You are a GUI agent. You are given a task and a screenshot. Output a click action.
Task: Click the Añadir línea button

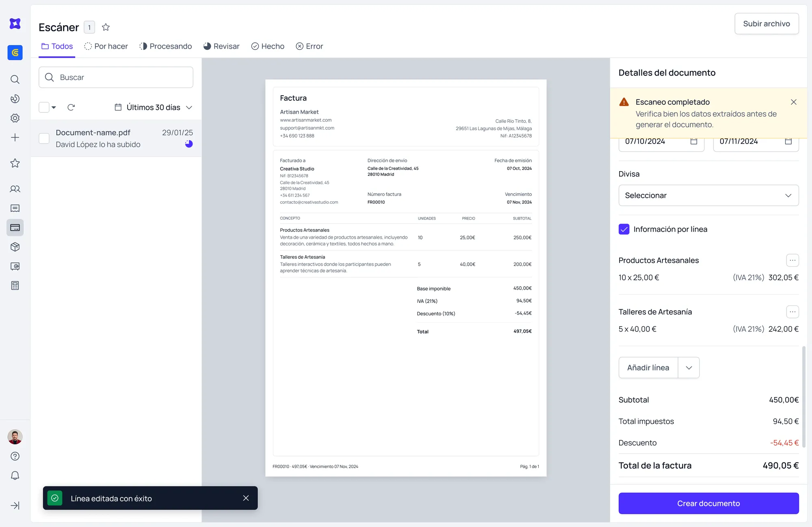tap(648, 368)
